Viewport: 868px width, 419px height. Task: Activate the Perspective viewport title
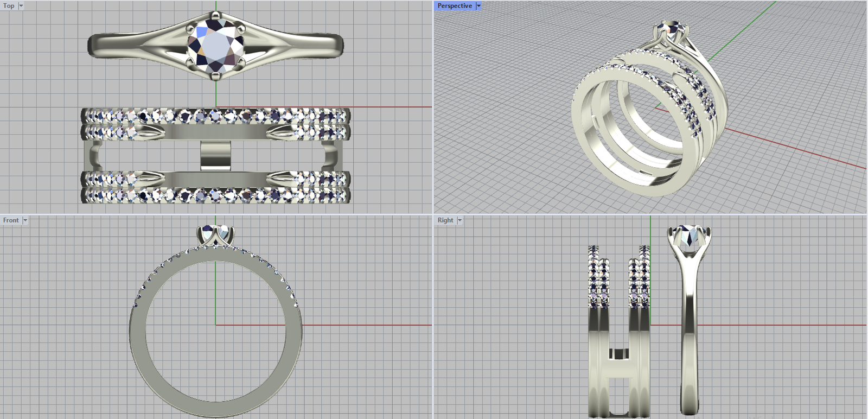click(454, 6)
